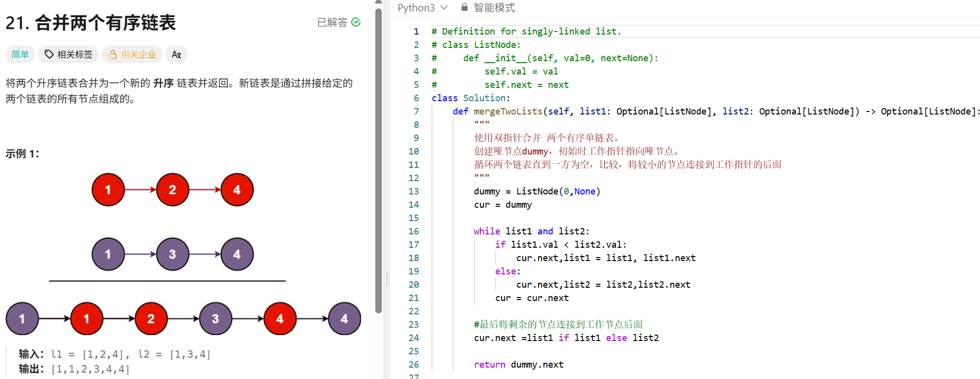
Task: Click the problem title 合并两个有序链表
Action: pyautogui.click(x=106, y=23)
